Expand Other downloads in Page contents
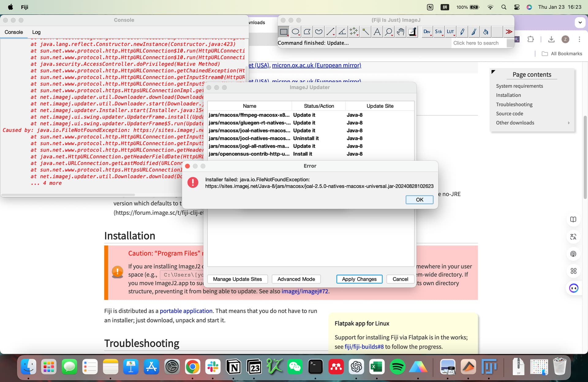 (x=569, y=123)
